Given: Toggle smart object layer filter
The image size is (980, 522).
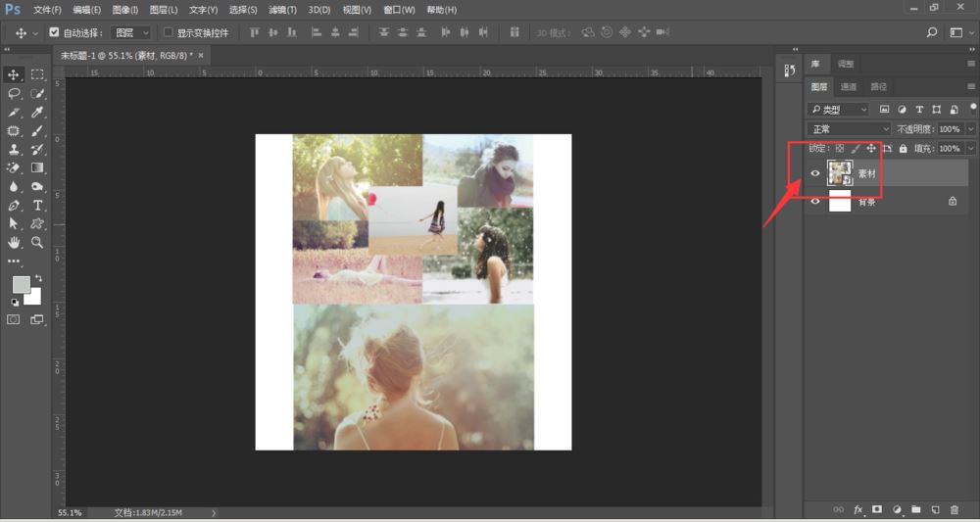Looking at the screenshot, I should (954, 110).
